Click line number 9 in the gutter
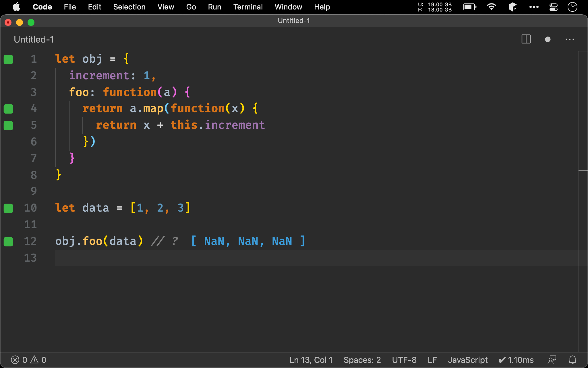This screenshot has height=368, width=588. pos(34,191)
